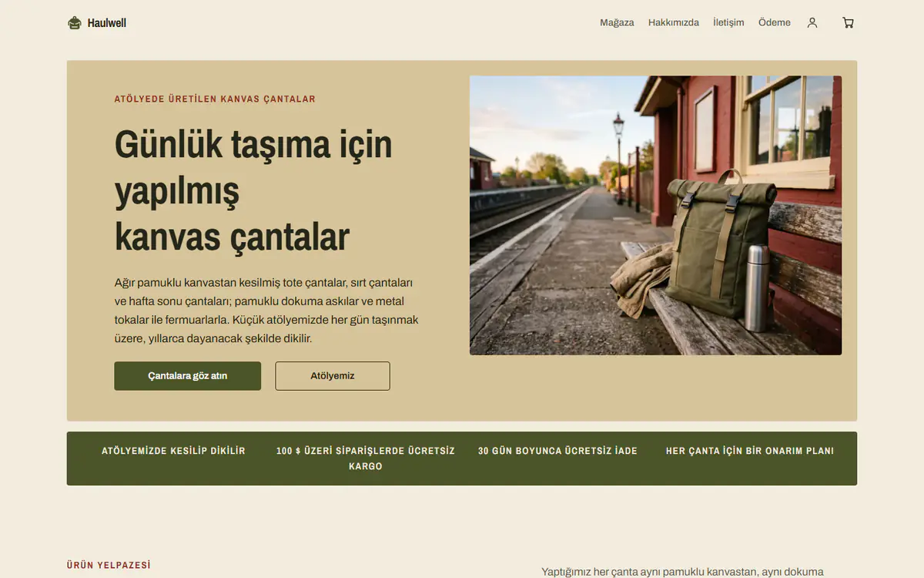Click the 'Çantalara göz atın' button
Screen dimensions: 924x578
pos(188,376)
